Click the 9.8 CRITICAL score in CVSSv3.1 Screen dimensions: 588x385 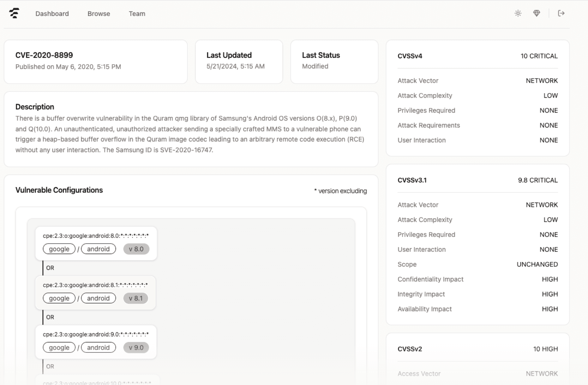coord(537,180)
